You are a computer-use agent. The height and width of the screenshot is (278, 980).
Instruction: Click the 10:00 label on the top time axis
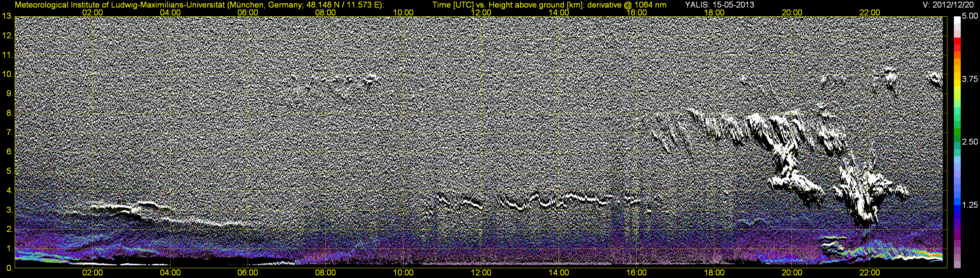click(x=403, y=12)
